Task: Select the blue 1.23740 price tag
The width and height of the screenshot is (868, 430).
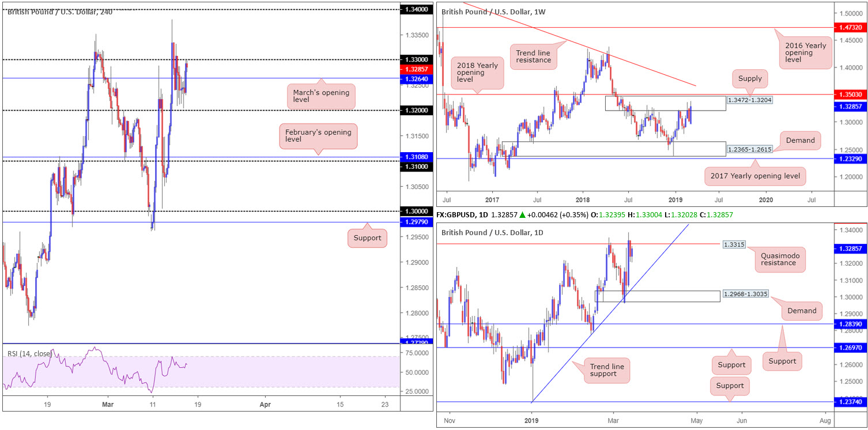Action: [x=850, y=402]
